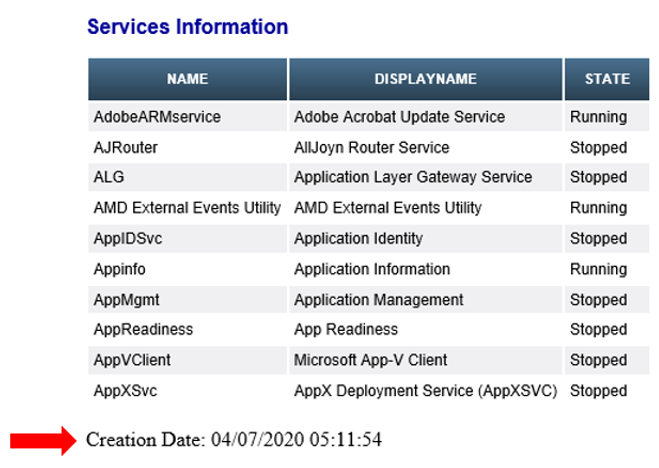This screenshot has height=468, width=659.
Task: Select AppX Deployment Service (AppXSVC) cell
Action: (x=426, y=391)
